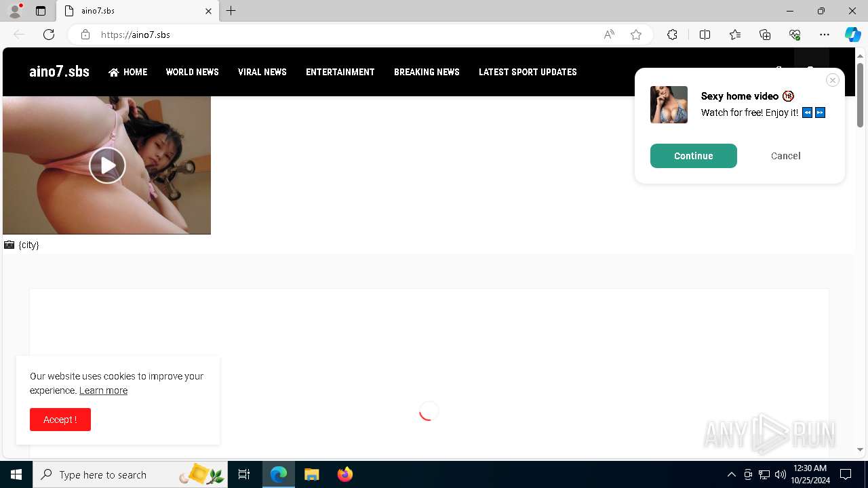The width and height of the screenshot is (868, 488).
Task: Click the vertical scrollbar thumb
Action: (x=860, y=95)
